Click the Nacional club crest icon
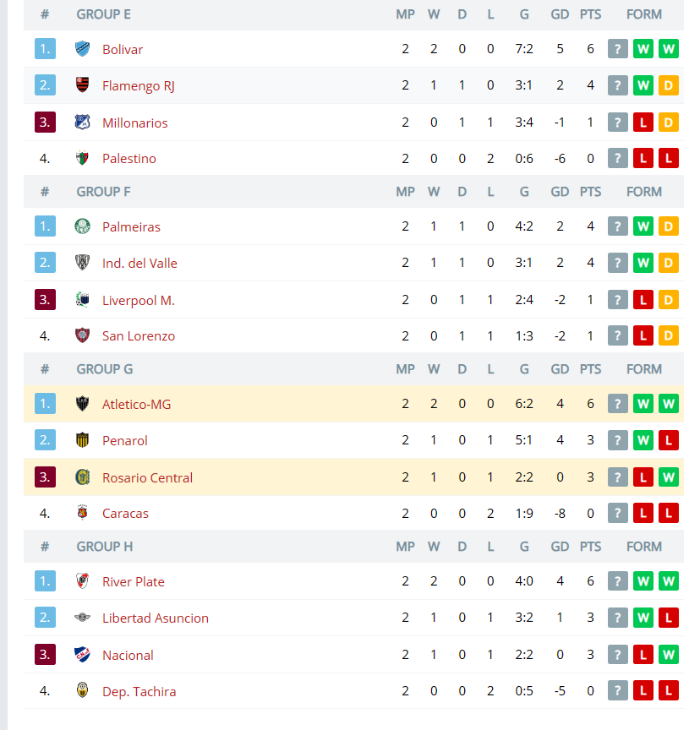This screenshot has height=730, width=700. click(83, 655)
